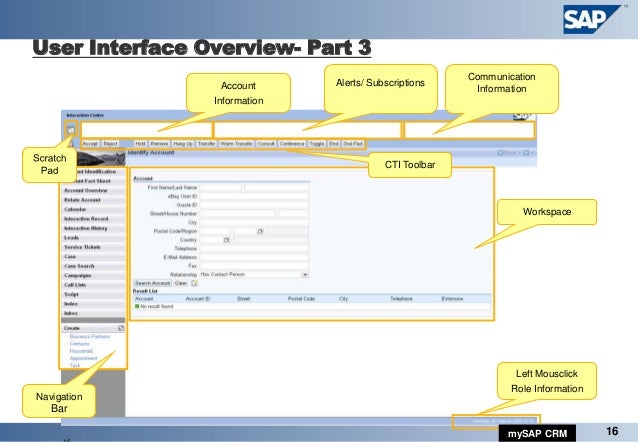Click the Reject button
Image resolution: width=638 pixels, height=442 pixels.
click(x=110, y=144)
